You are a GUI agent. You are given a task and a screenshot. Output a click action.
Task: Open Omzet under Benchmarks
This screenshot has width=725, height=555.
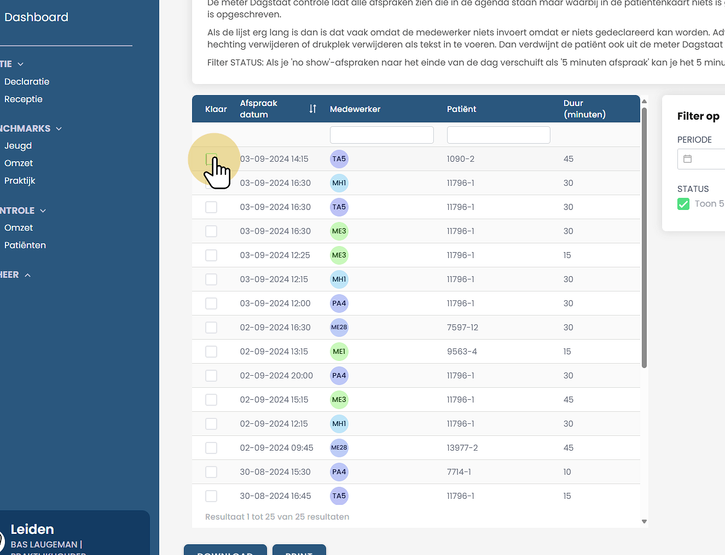18,163
